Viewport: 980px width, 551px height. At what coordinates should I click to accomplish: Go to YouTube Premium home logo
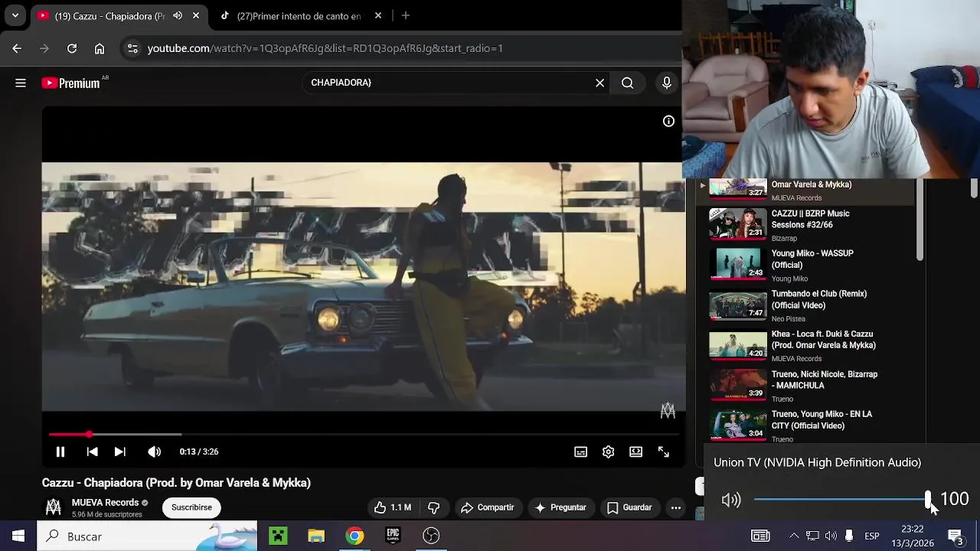pos(71,83)
